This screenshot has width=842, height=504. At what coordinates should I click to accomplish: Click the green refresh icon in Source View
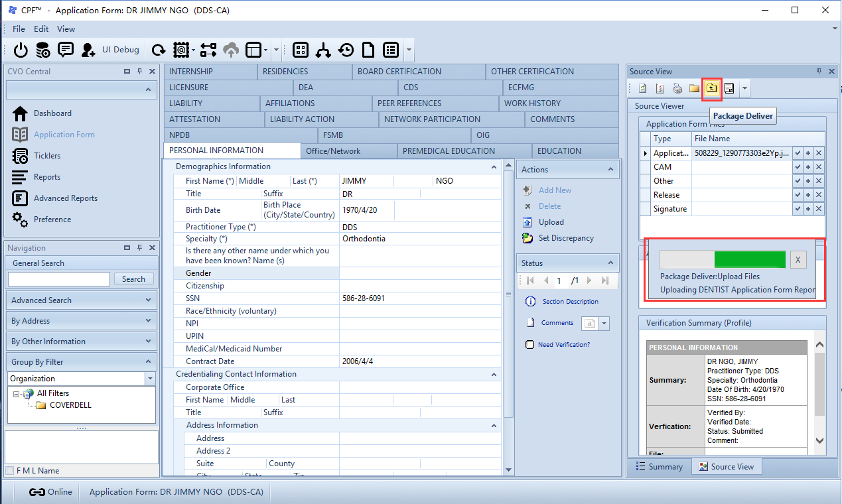point(643,88)
